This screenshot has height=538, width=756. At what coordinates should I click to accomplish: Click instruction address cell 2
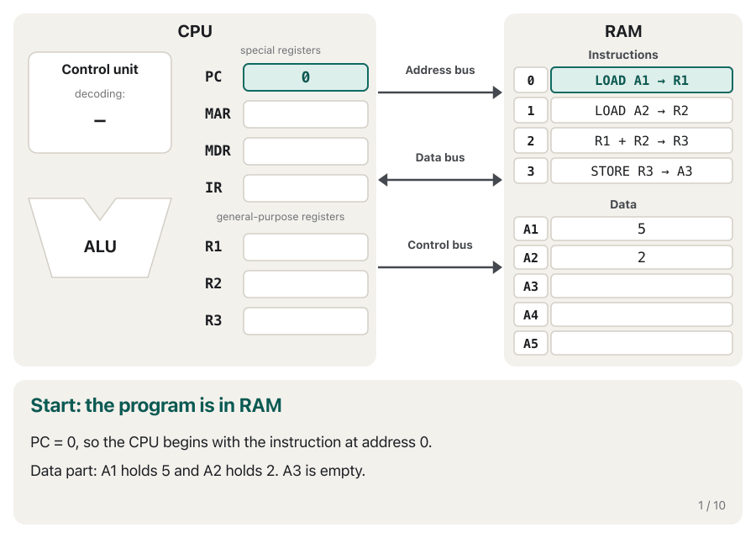point(530,141)
